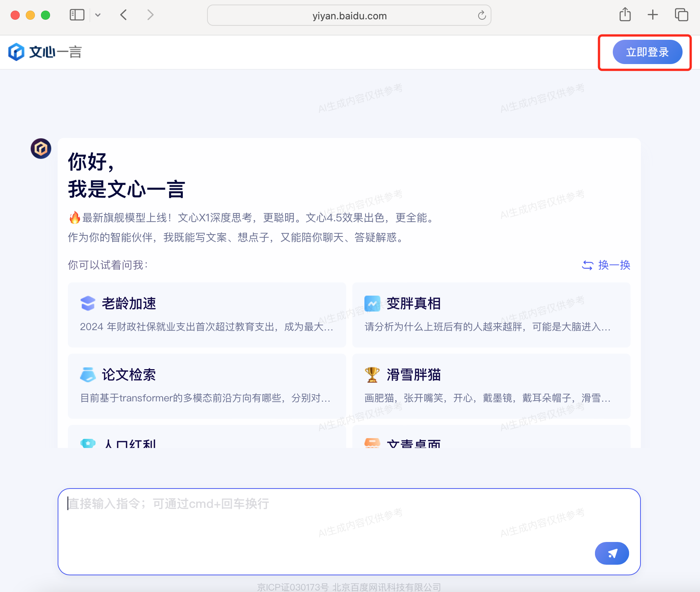Open a new tab with plus icon

coord(653,15)
